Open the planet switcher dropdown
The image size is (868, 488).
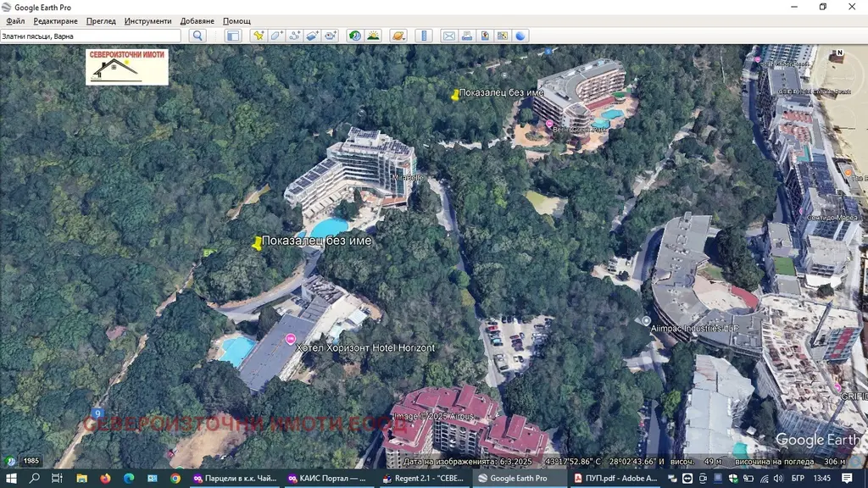399,36
